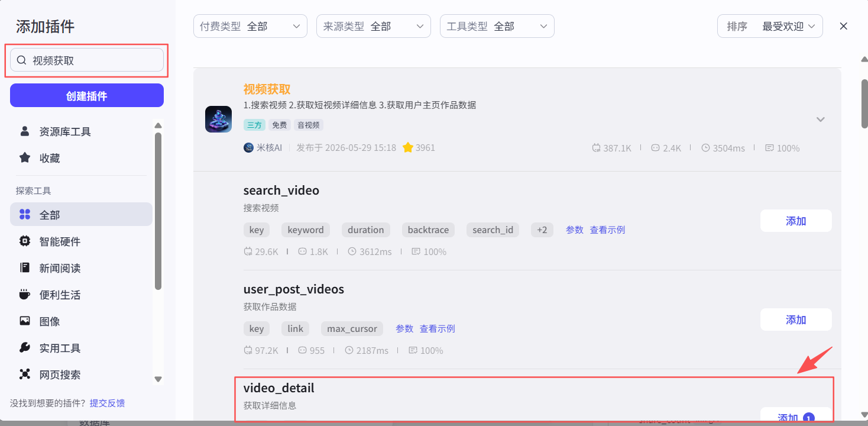Click the duration parameter tag

(366, 230)
